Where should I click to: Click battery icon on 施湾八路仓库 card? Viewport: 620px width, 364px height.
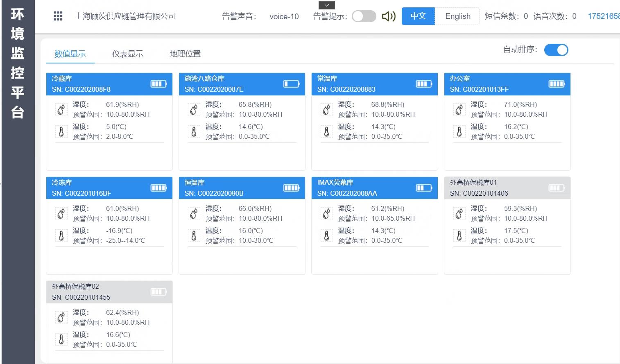click(x=291, y=84)
